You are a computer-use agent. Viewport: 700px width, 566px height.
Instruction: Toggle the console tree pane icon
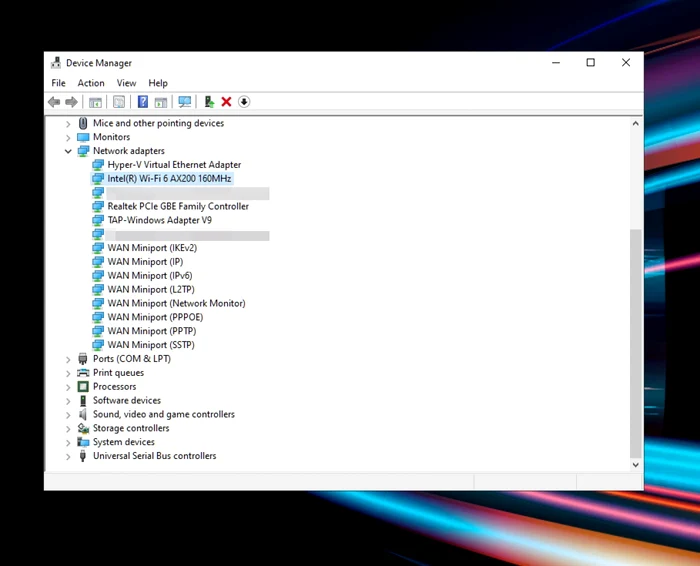click(x=95, y=102)
